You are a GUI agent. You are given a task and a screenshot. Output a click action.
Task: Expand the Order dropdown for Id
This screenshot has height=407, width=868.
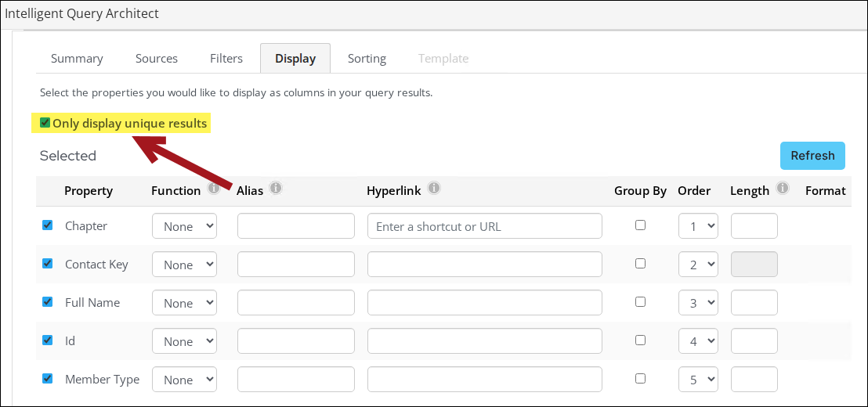[698, 341]
